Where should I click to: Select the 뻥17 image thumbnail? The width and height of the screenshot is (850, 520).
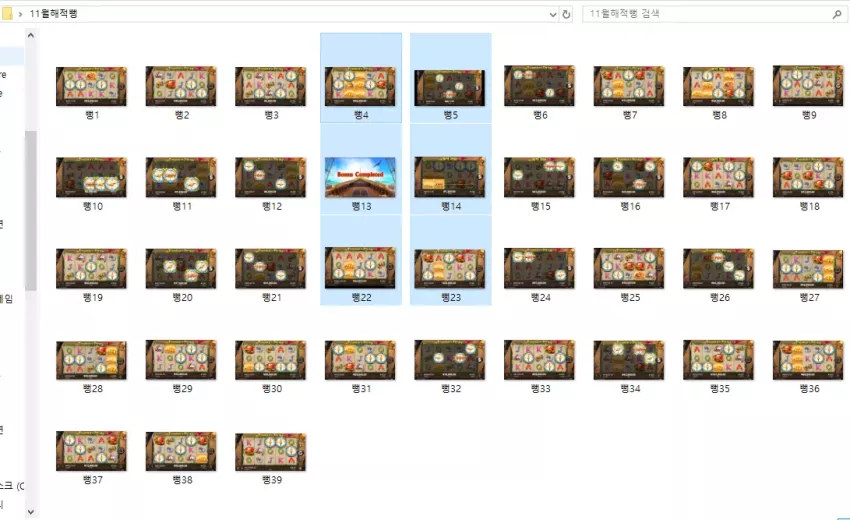718,177
